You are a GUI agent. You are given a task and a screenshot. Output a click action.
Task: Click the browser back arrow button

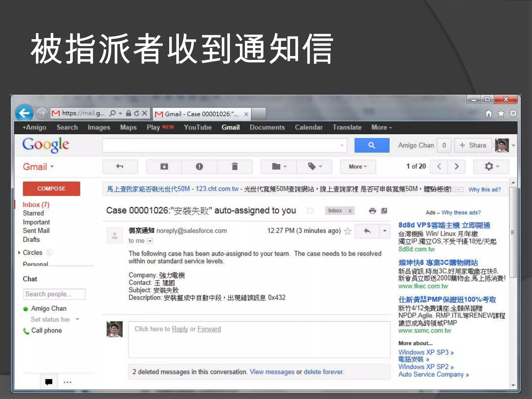tap(24, 113)
